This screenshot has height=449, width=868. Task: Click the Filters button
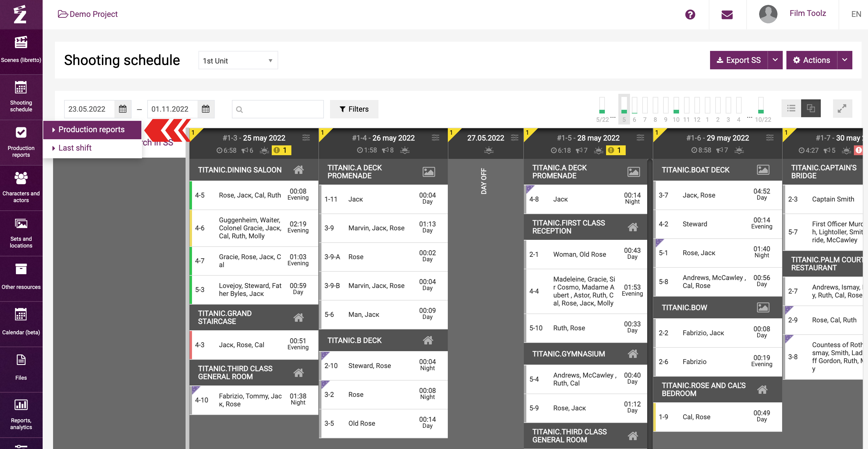tap(354, 109)
